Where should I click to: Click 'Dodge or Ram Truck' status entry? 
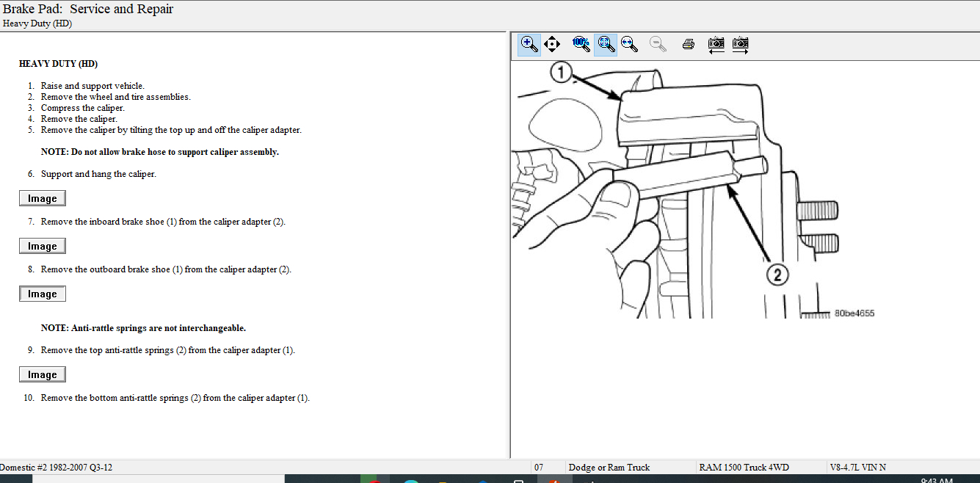point(609,468)
